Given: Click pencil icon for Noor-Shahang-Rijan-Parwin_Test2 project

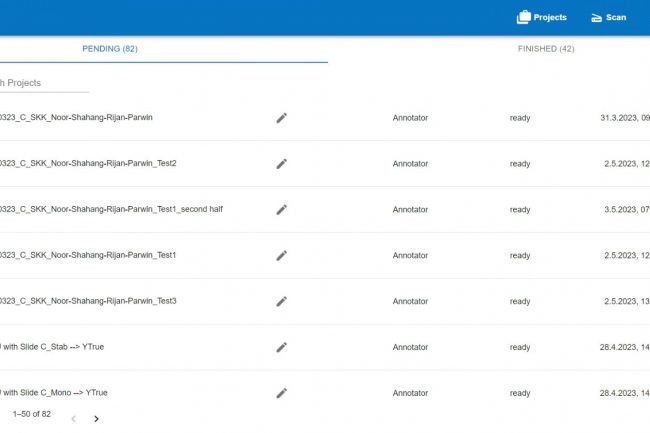Looking at the screenshot, I should 281,163.
